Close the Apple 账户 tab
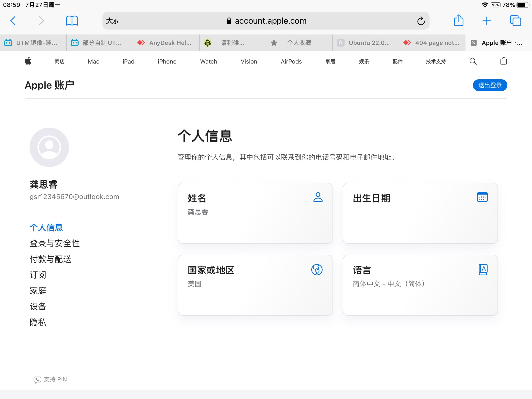 (x=473, y=43)
